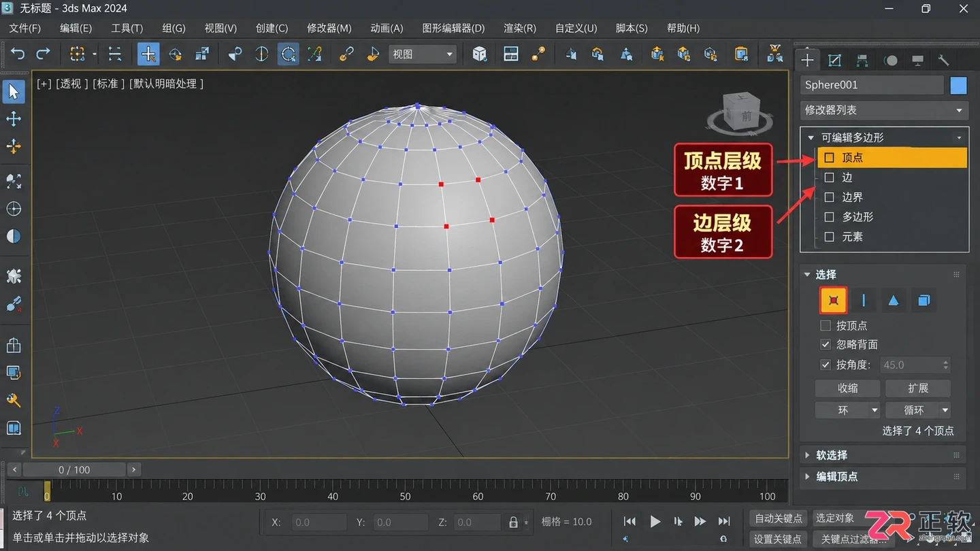The image size is (980, 551).
Task: Uncheck the 按角度 checkbox
Action: click(826, 365)
